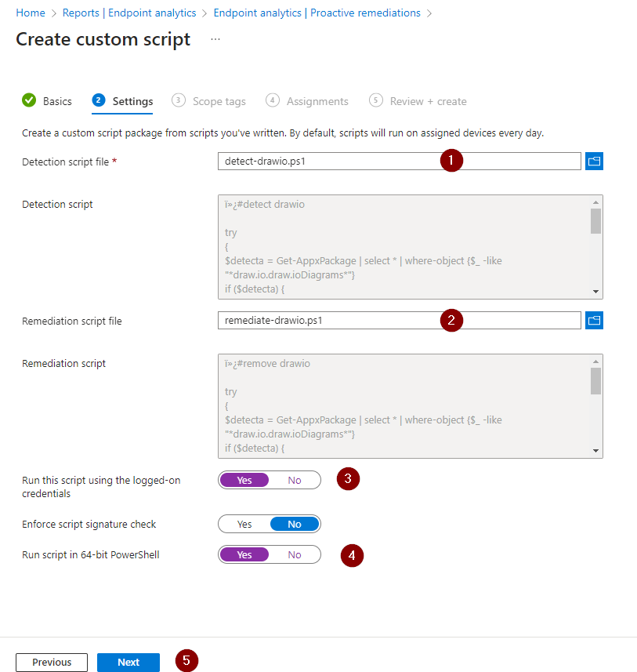Set logged-on credentials option to No
This screenshot has height=672, width=637.
tap(295, 480)
